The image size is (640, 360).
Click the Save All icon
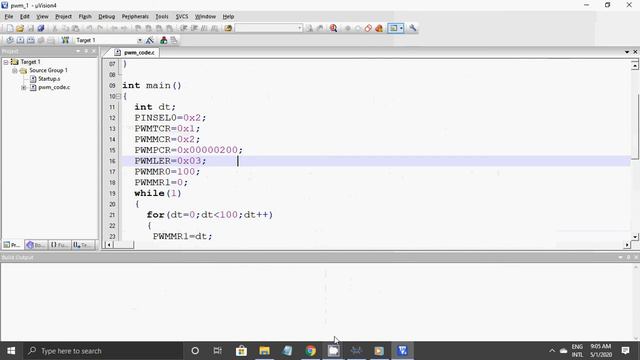pyautogui.click(x=41, y=28)
